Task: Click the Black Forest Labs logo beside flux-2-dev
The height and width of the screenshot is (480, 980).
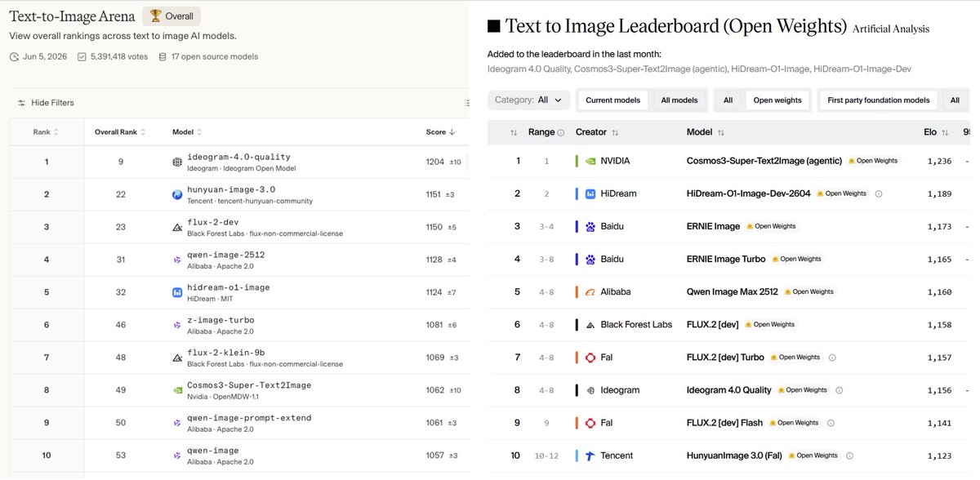Action: (x=177, y=228)
